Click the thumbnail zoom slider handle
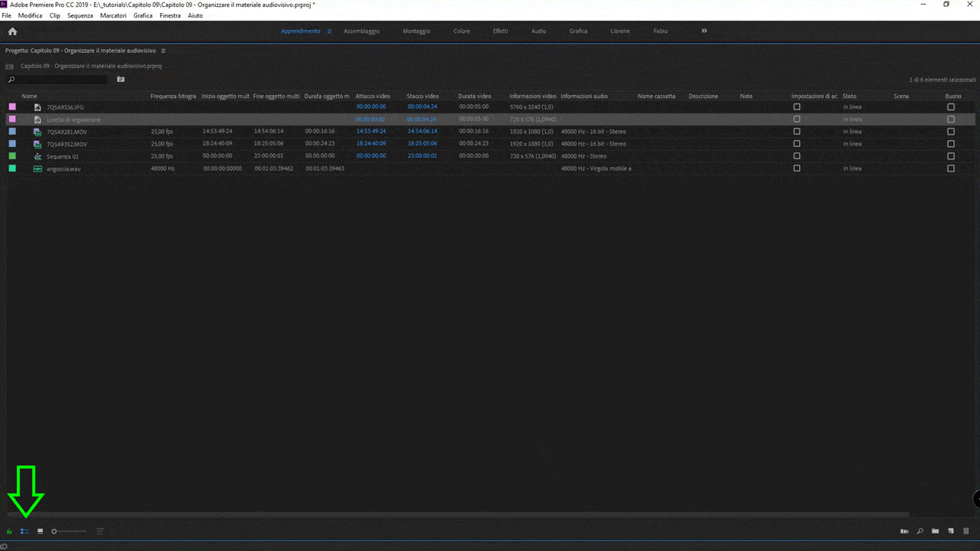 (54, 531)
